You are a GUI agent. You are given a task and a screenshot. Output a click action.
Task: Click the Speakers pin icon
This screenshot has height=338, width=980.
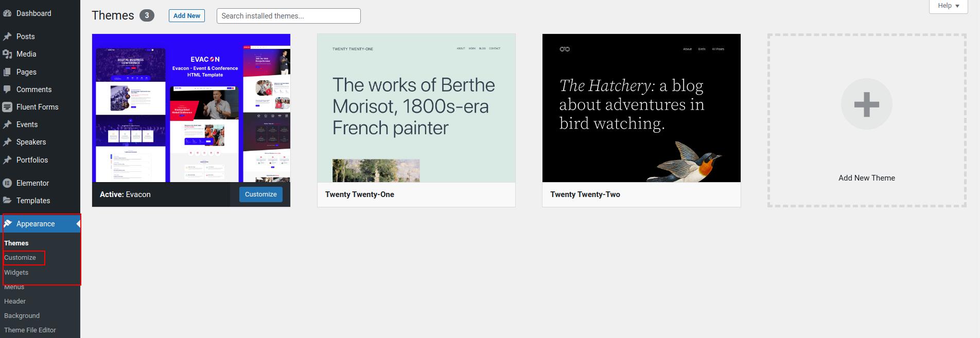[x=7, y=142]
